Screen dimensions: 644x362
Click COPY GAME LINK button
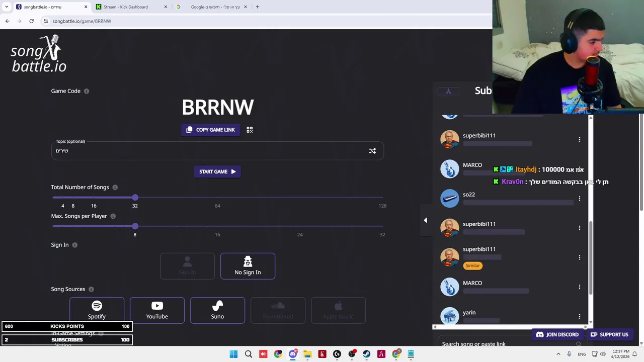(211, 130)
